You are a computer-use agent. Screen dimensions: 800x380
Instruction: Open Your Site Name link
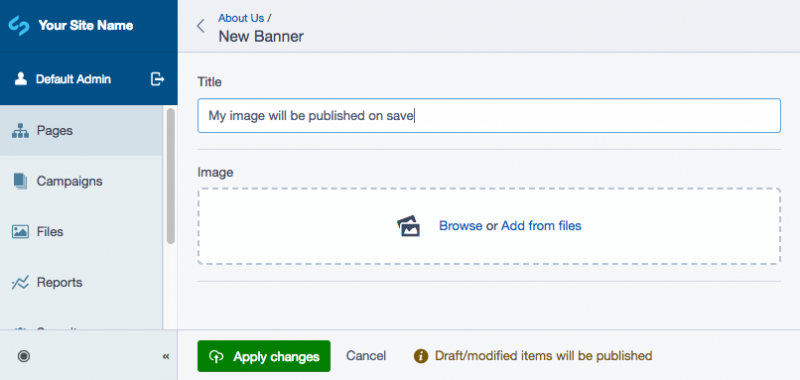[x=86, y=26]
